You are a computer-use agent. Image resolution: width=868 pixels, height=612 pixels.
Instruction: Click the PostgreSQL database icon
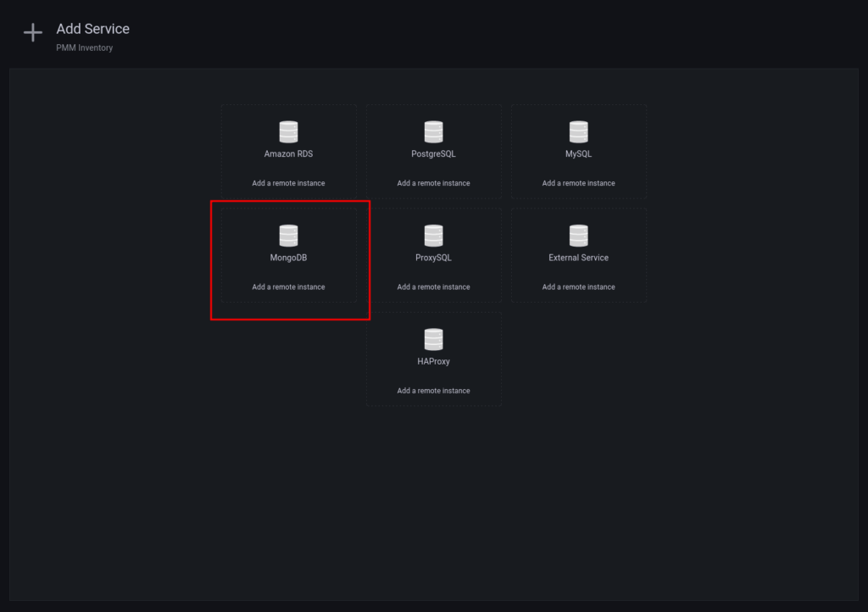(433, 131)
